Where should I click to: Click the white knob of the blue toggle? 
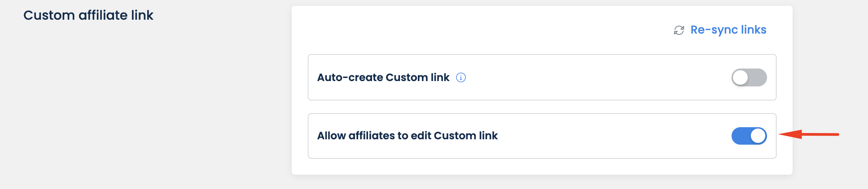(758, 136)
